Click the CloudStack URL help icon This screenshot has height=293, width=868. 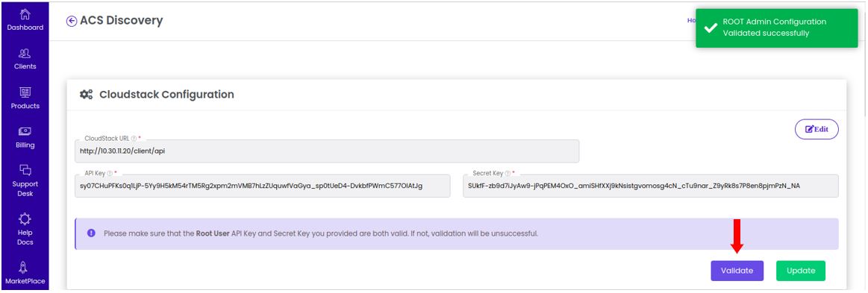click(134, 138)
